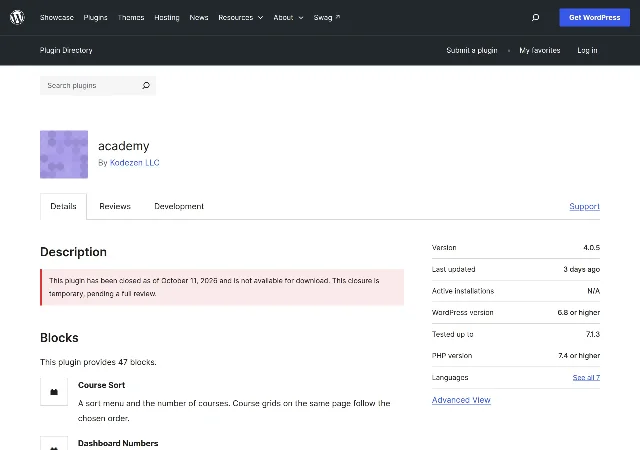Select the Details tab

[x=63, y=206]
